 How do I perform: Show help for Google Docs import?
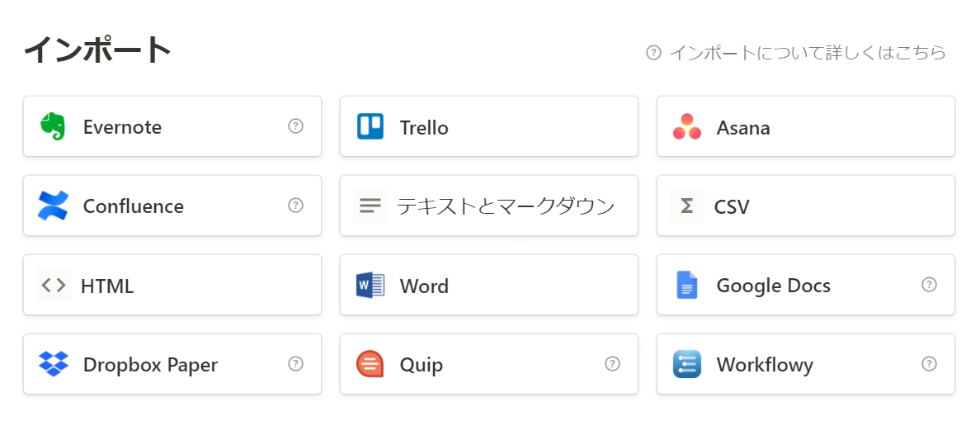point(930,285)
